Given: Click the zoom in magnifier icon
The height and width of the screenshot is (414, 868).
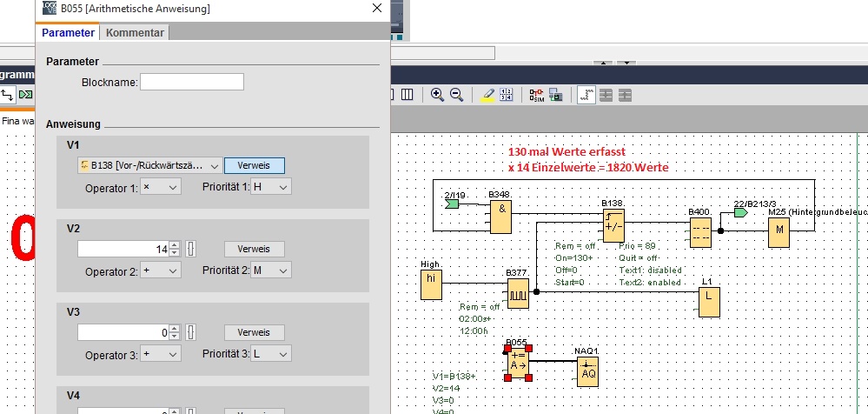Looking at the screenshot, I should [437, 95].
